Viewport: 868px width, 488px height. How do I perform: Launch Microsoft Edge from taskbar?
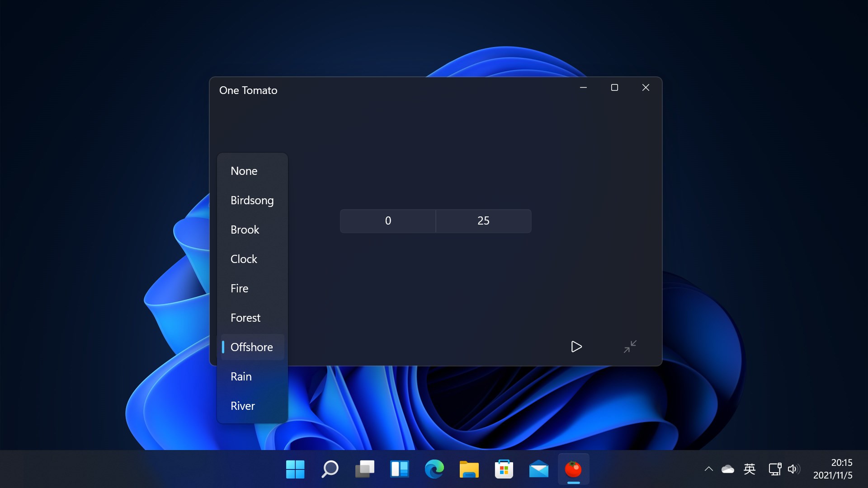434,469
